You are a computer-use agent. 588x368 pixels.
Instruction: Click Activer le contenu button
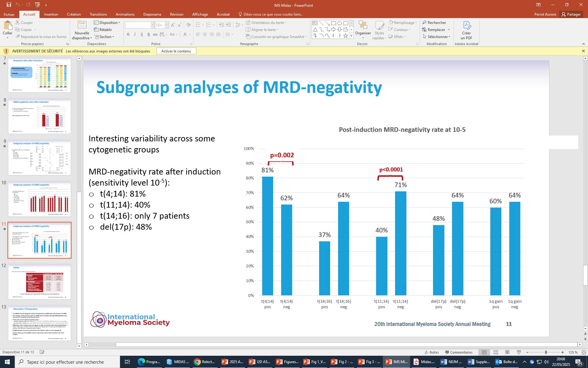click(x=176, y=51)
